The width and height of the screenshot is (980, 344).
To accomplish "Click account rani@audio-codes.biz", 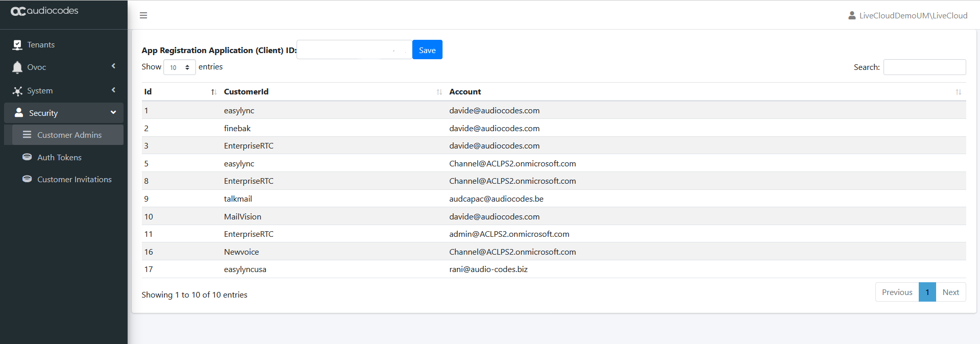I will (488, 269).
